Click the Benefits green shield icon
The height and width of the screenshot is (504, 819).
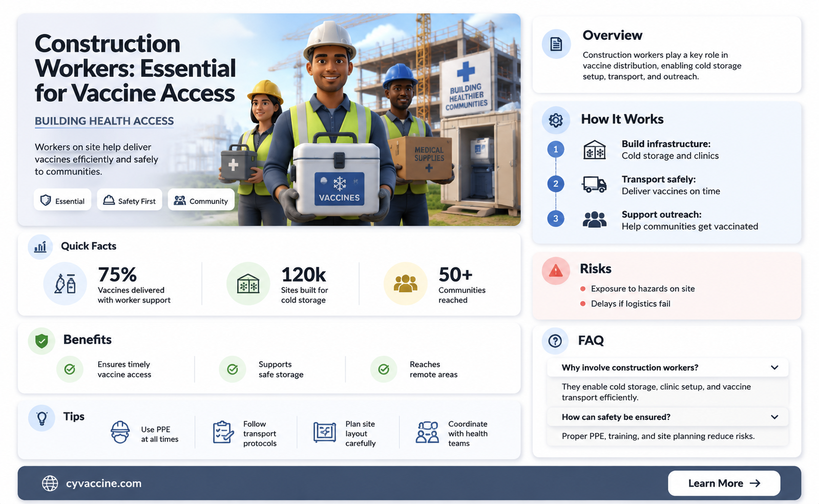(x=41, y=341)
